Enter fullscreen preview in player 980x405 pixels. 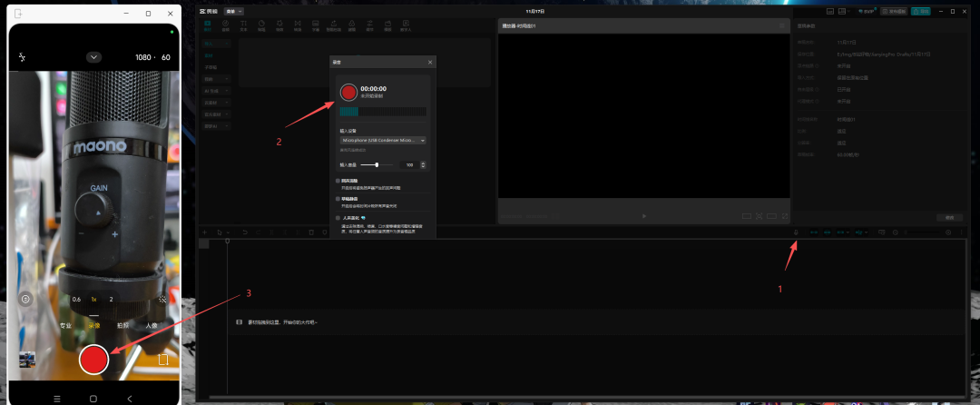pos(785,216)
